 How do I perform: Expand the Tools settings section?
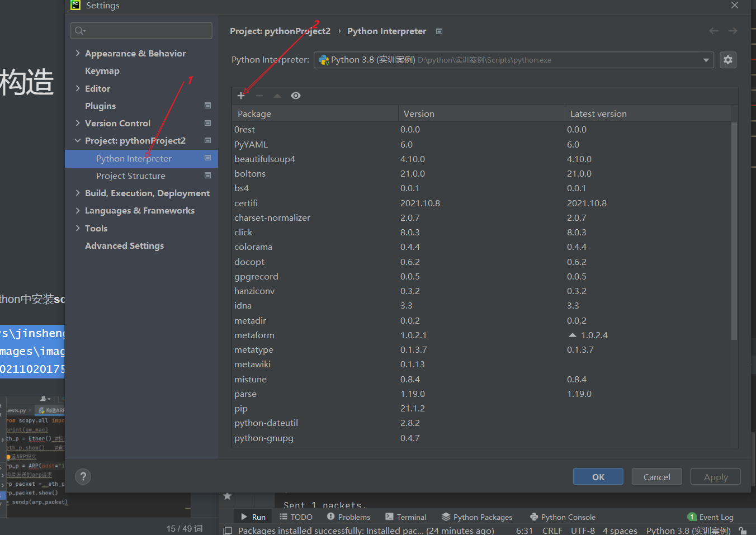click(78, 228)
